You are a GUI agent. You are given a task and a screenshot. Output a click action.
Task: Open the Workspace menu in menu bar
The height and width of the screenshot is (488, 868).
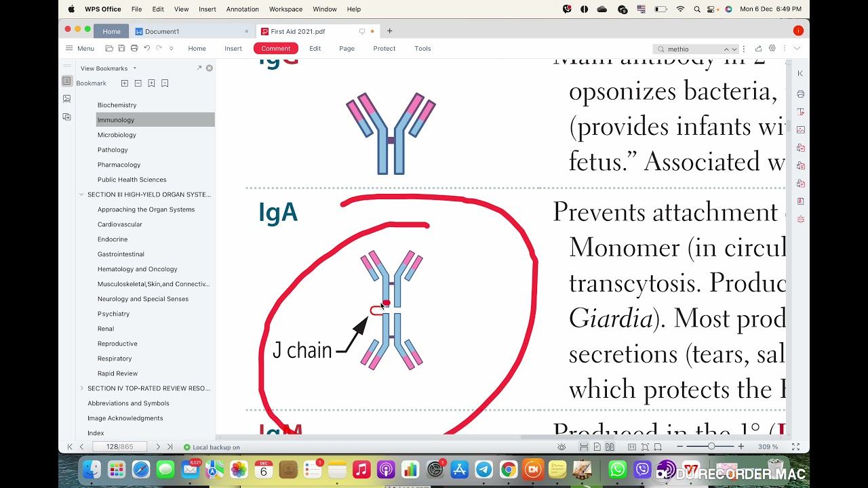[285, 9]
